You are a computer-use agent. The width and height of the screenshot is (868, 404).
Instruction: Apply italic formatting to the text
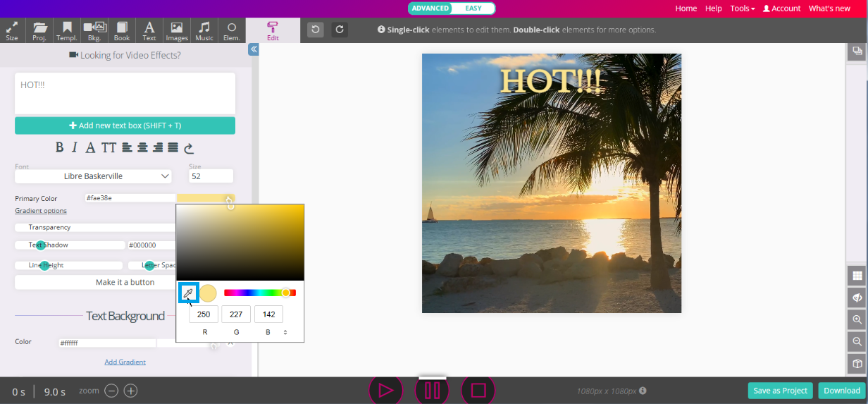pos(74,147)
